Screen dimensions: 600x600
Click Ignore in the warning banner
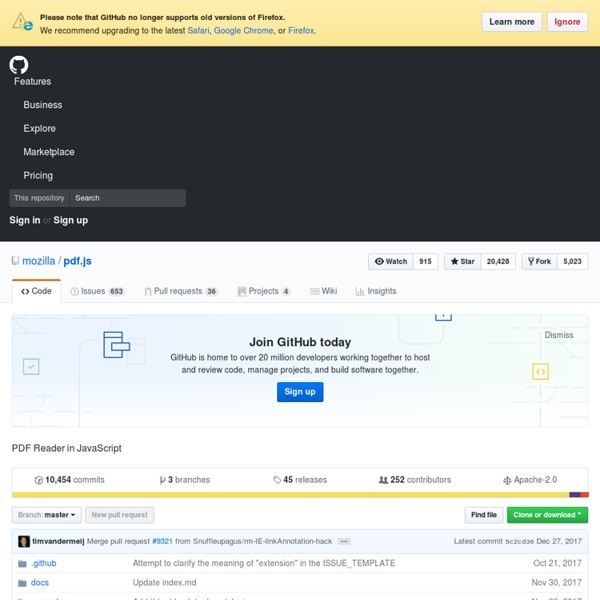pyautogui.click(x=567, y=22)
